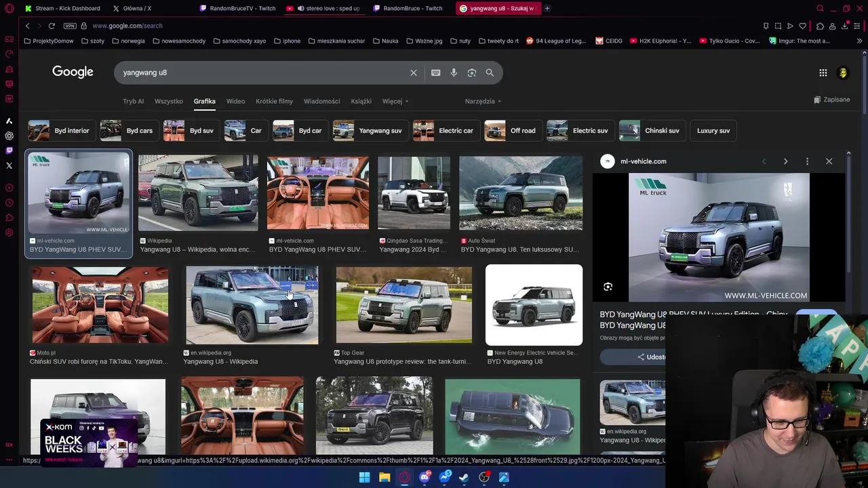Search by image with Google Lens
Viewport: 868px width, 488px height.
(472, 73)
